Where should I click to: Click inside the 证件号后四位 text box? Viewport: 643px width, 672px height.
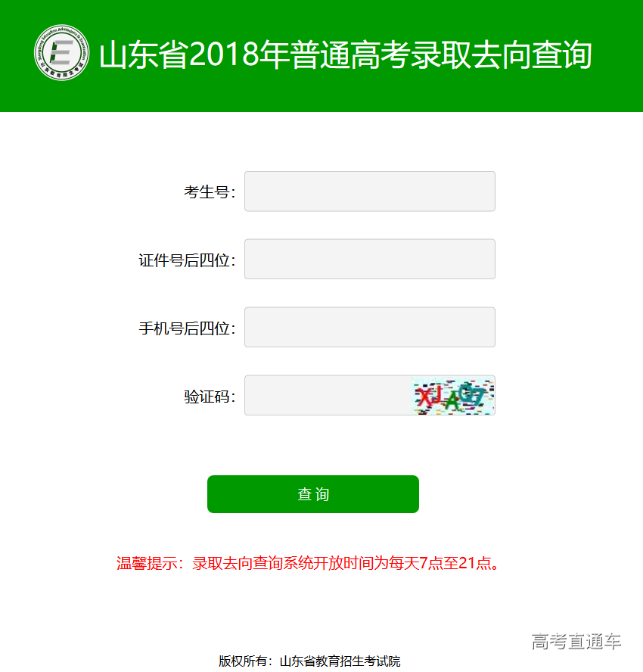(369, 259)
